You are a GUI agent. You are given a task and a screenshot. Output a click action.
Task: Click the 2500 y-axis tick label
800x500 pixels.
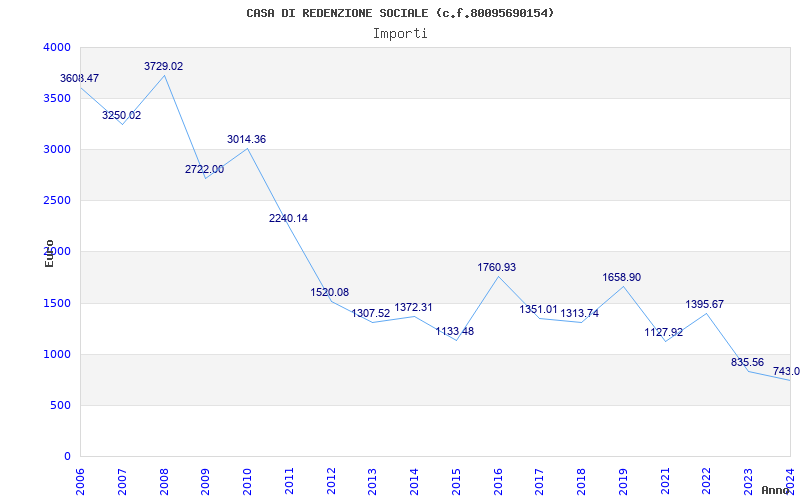point(57,201)
